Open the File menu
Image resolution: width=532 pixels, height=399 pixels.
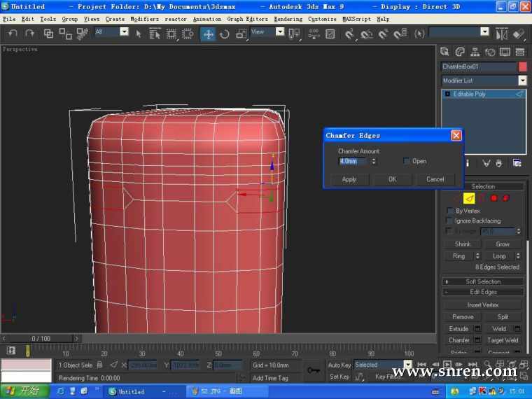pos(9,20)
